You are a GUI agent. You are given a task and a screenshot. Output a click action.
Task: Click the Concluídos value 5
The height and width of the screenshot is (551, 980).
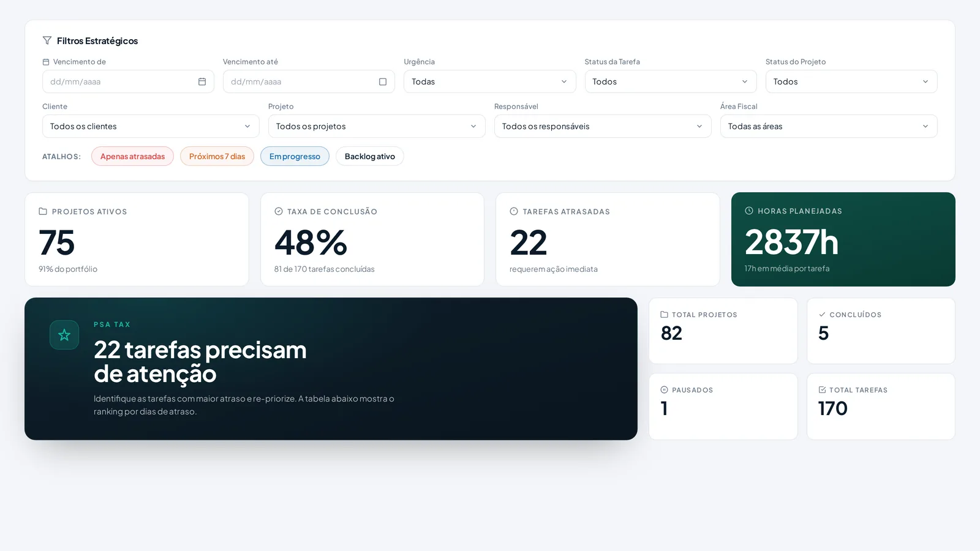[x=823, y=333]
